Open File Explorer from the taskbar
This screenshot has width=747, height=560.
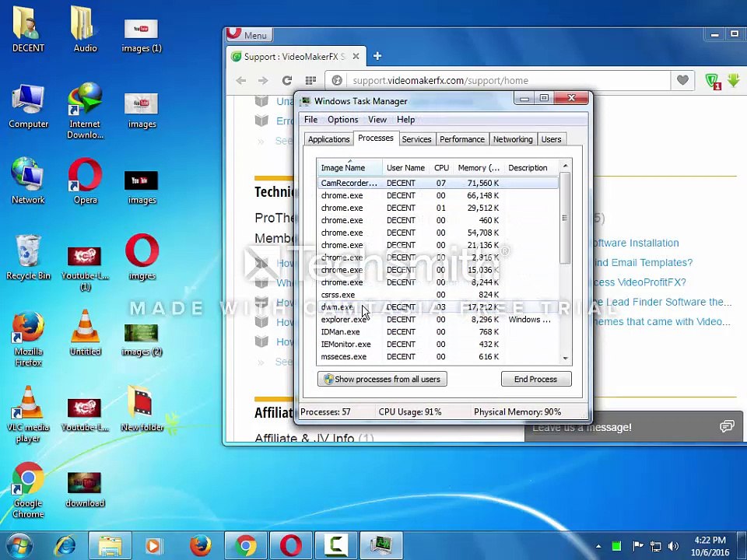coord(110,546)
